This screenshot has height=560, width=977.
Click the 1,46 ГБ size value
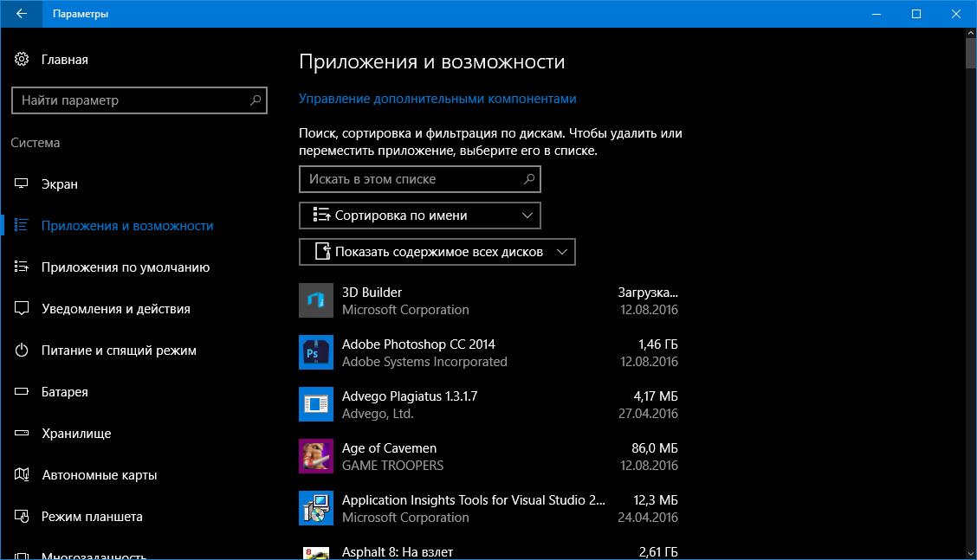(658, 344)
